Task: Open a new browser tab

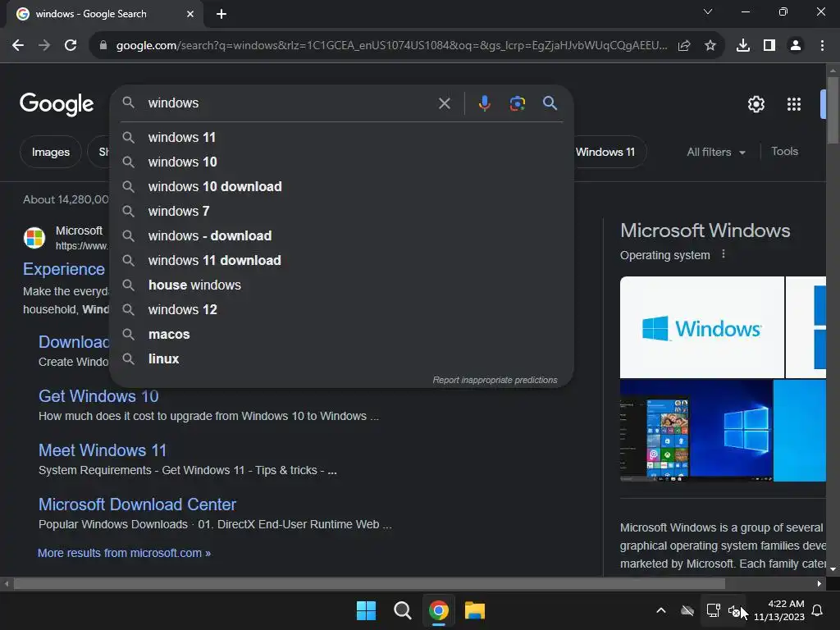Action: (221, 14)
